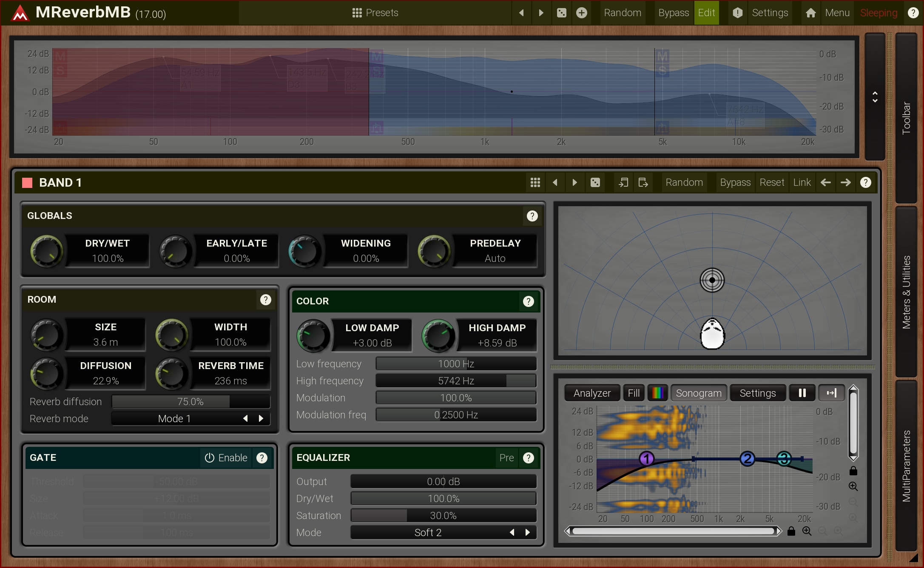This screenshot has width=924, height=568.
Task: Open the Sonogram tab in analyzer
Action: coord(699,393)
